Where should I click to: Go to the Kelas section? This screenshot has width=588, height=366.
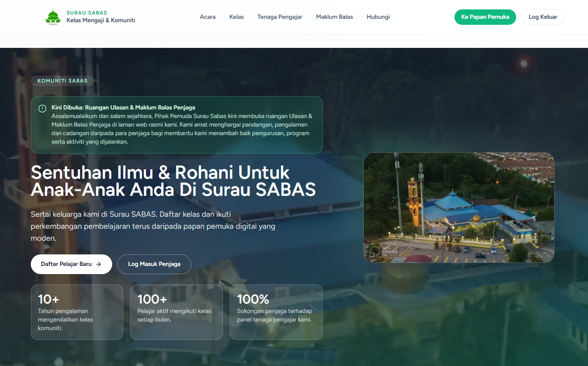pos(236,17)
